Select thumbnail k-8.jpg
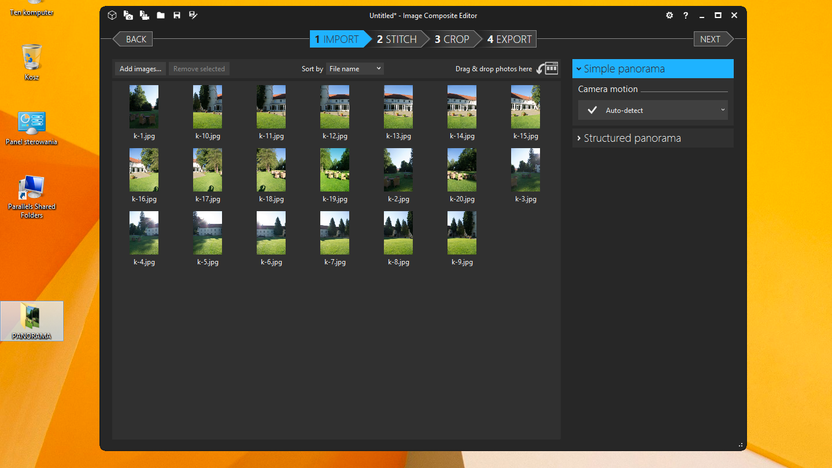Image resolution: width=832 pixels, height=468 pixels. coord(398,233)
